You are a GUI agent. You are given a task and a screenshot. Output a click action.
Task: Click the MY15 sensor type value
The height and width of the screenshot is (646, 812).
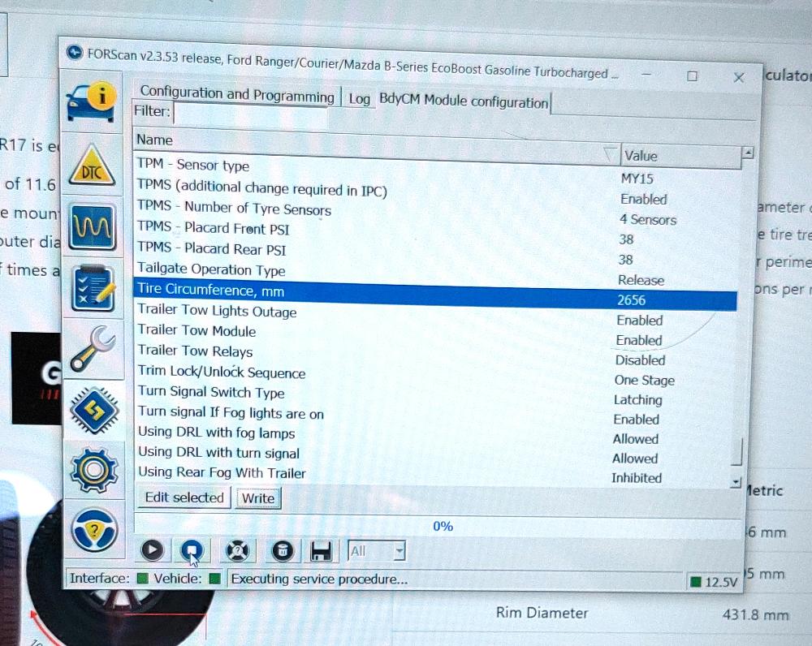tap(637, 179)
